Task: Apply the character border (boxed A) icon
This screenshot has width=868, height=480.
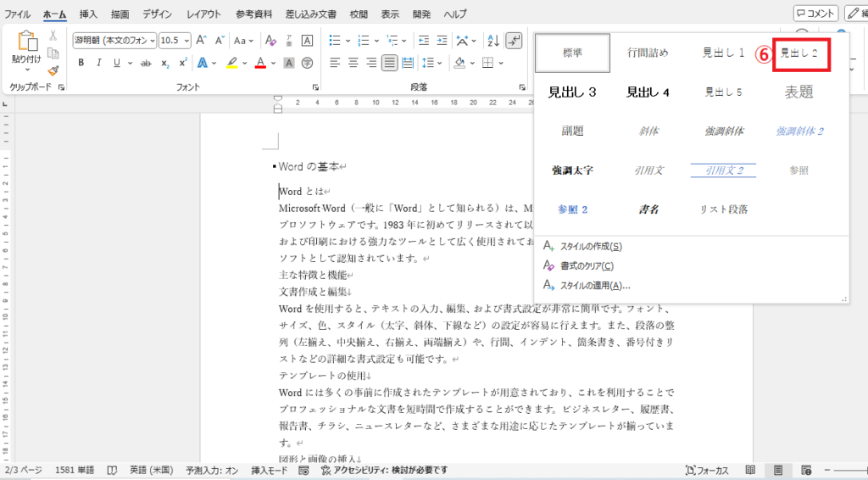Action: pyautogui.click(x=307, y=41)
